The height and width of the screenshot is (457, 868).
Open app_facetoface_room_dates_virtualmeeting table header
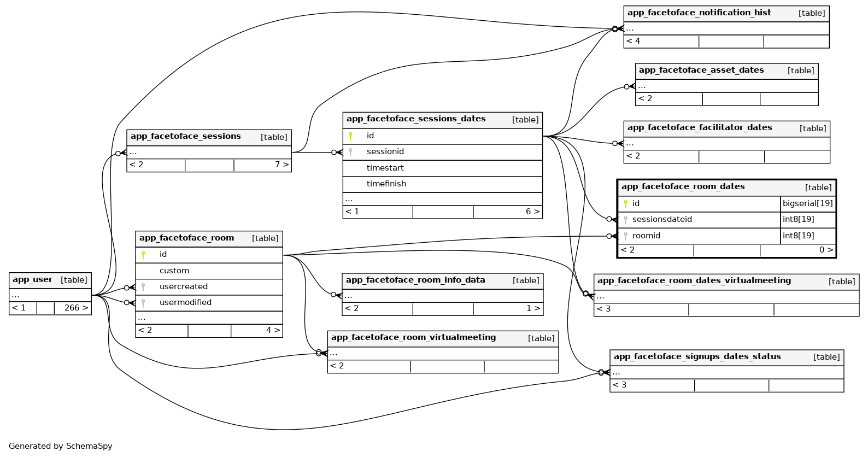pyautogui.click(x=694, y=281)
